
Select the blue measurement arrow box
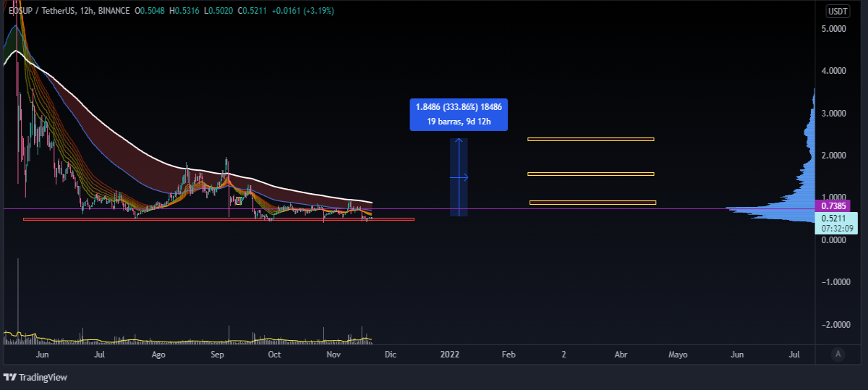coord(459,177)
